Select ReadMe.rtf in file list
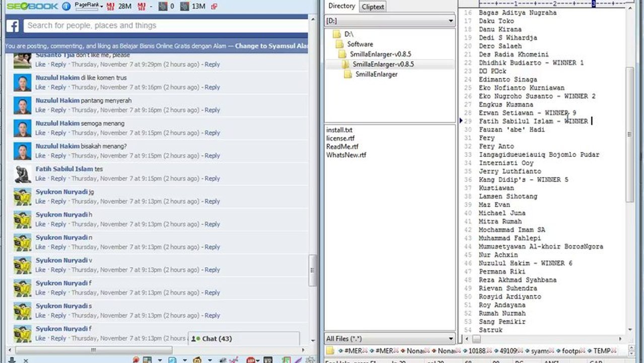This screenshot has height=363, width=644. (x=342, y=147)
